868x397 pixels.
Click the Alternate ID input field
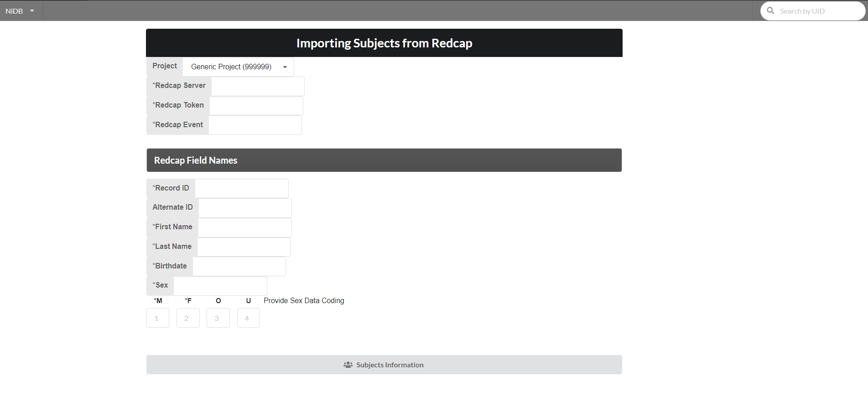(245, 208)
